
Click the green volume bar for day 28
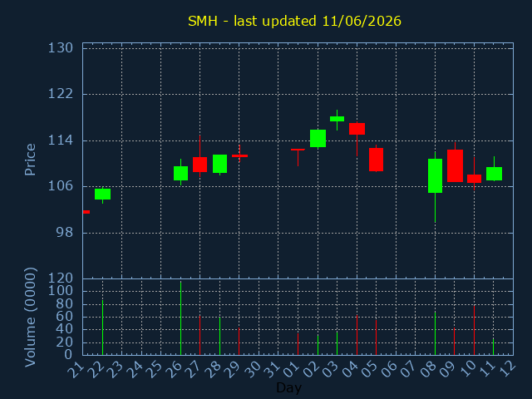pyautogui.click(x=219, y=336)
